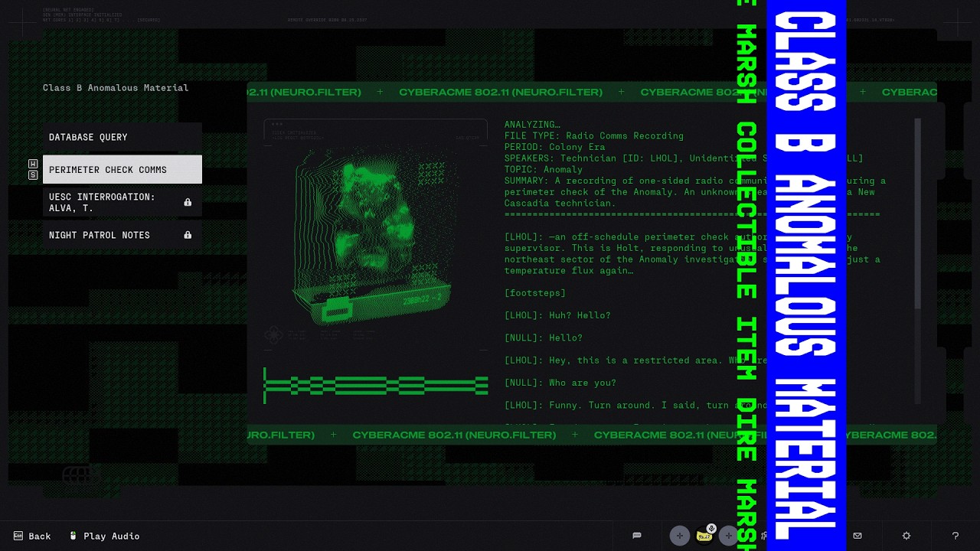Click the H key indicator beside menu
The width and height of the screenshot is (980, 551).
click(33, 164)
